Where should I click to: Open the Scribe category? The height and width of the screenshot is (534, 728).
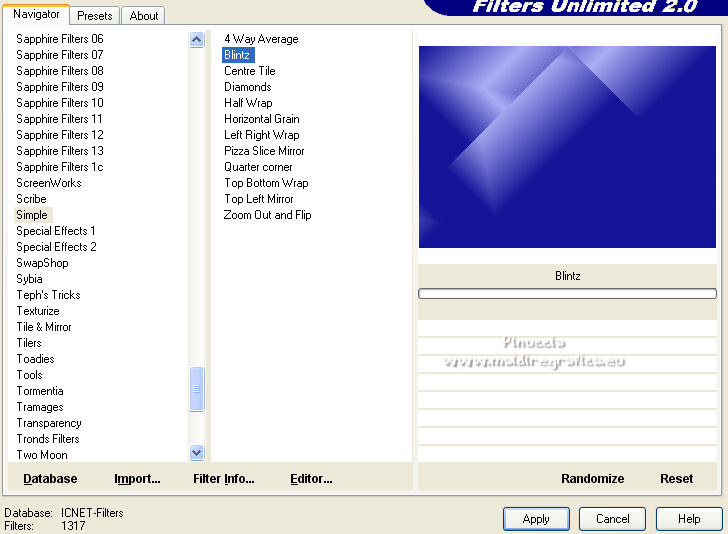tap(31, 199)
